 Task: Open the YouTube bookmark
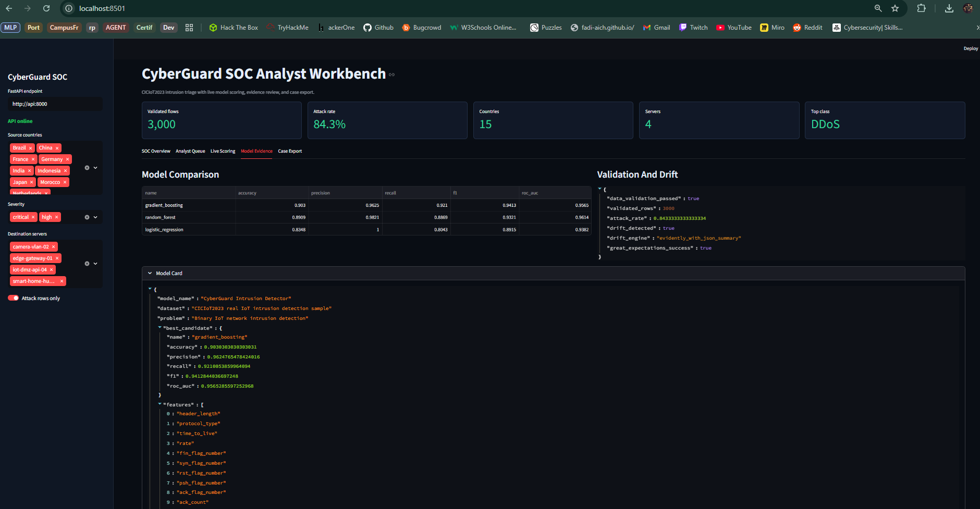coord(734,28)
